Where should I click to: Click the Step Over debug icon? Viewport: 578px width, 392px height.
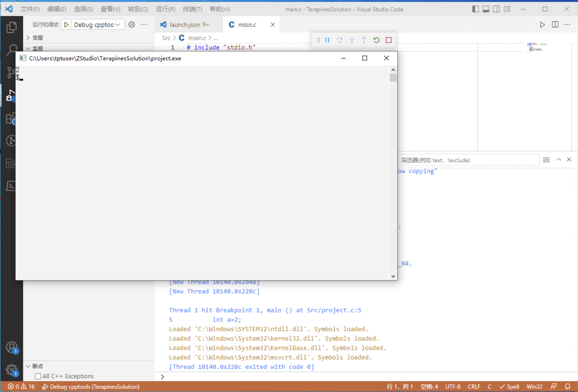tap(340, 40)
